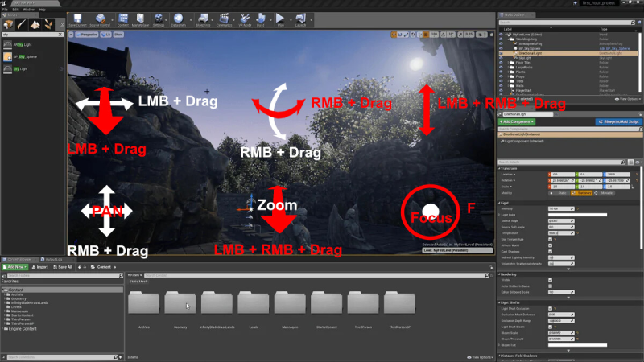Screen dimensions: 644x362
Task: Open the Window menu
Action: coord(28,10)
